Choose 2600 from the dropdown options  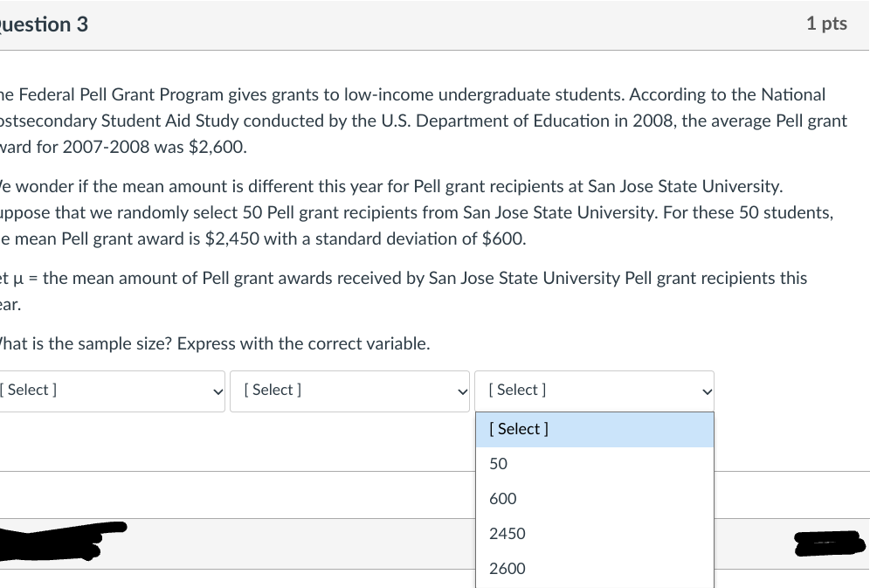click(507, 569)
